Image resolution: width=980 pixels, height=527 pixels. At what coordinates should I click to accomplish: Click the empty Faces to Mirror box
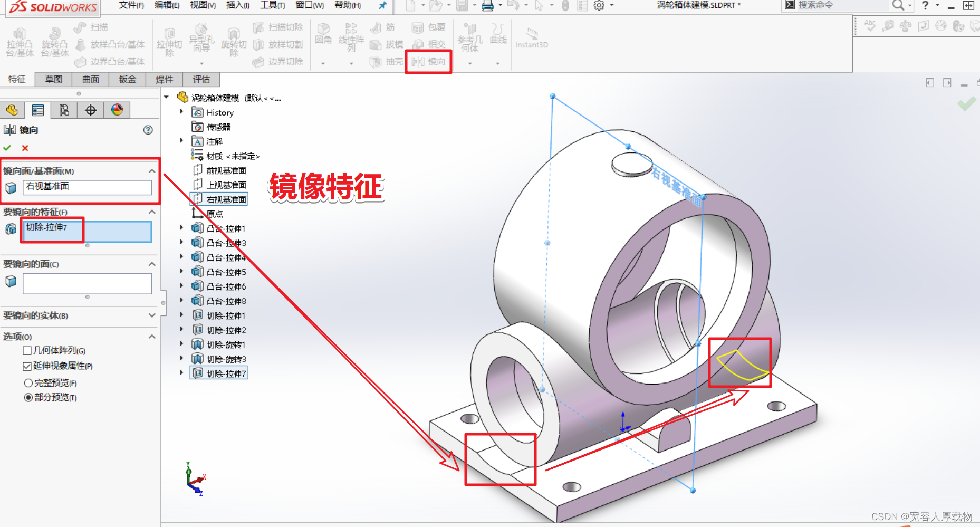tap(87, 284)
